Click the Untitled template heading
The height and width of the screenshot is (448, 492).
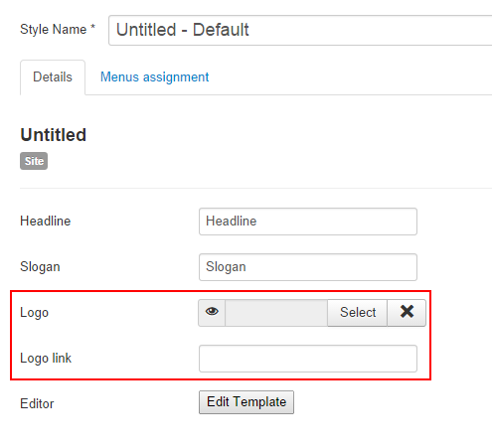[x=54, y=135]
